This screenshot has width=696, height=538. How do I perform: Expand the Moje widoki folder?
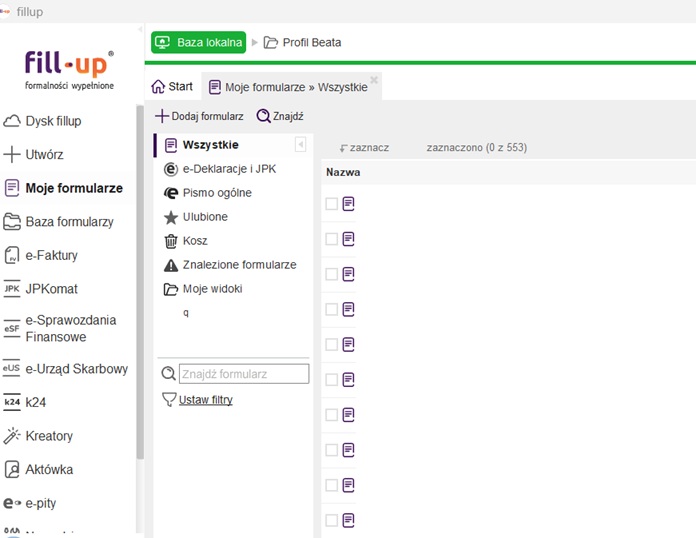point(170,289)
